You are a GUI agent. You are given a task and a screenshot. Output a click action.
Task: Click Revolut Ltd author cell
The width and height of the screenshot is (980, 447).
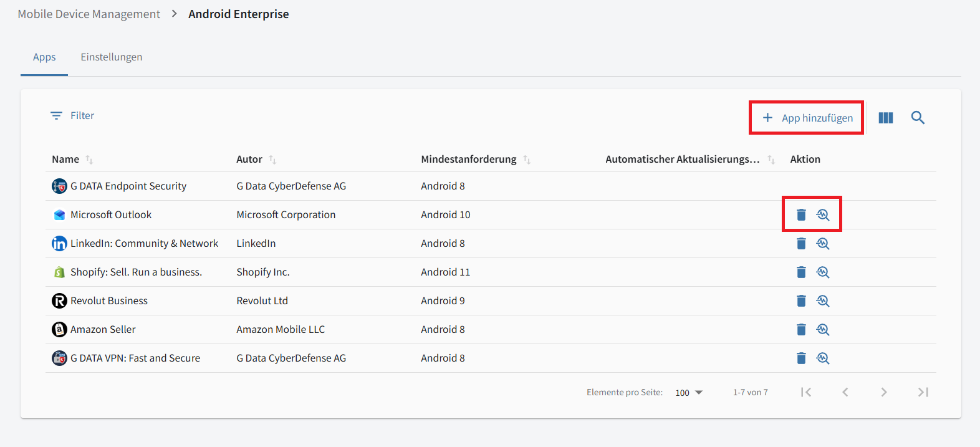[262, 301]
